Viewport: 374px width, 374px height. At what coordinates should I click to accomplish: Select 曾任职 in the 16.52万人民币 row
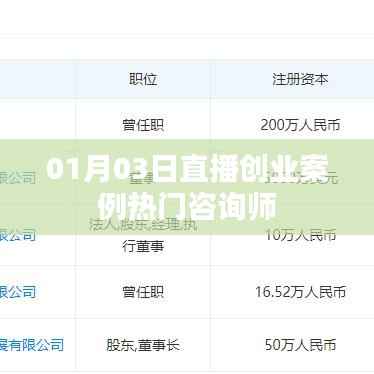coord(143,292)
